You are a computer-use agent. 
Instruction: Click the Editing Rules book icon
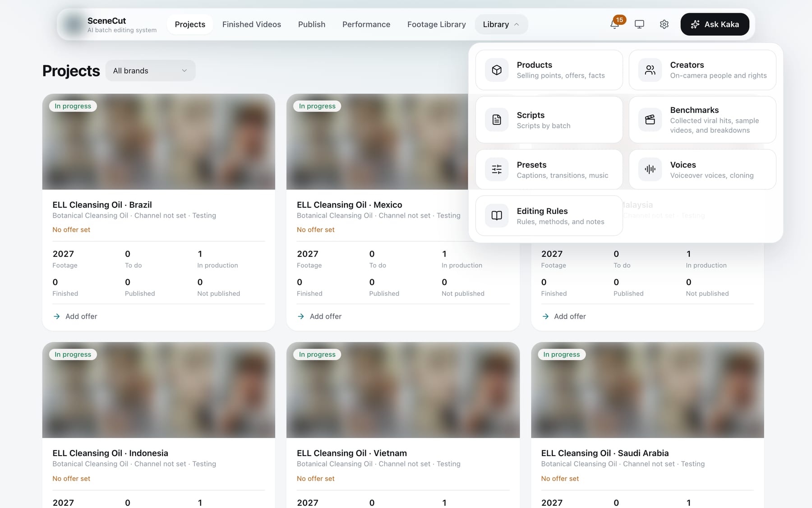coord(497,215)
